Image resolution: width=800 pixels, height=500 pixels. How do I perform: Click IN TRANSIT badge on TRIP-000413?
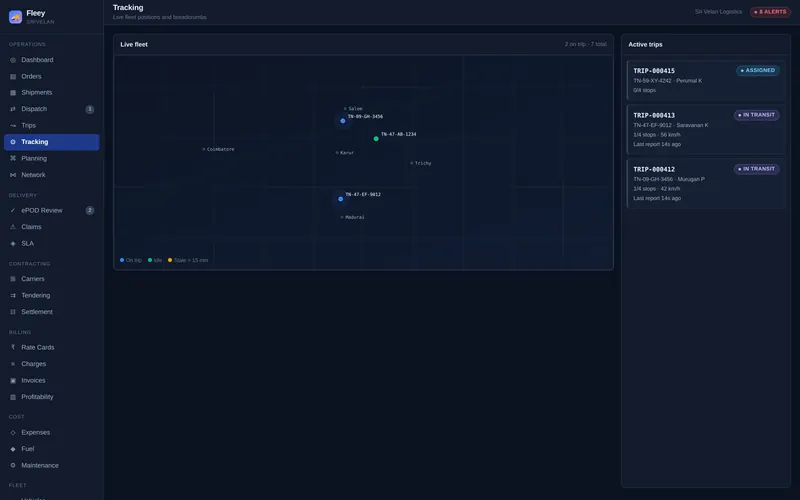[757, 115]
